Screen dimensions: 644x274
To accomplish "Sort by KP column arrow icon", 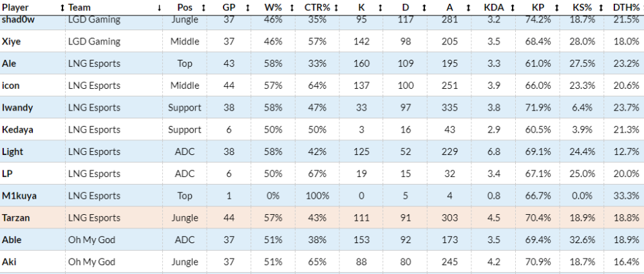I will point(557,7).
